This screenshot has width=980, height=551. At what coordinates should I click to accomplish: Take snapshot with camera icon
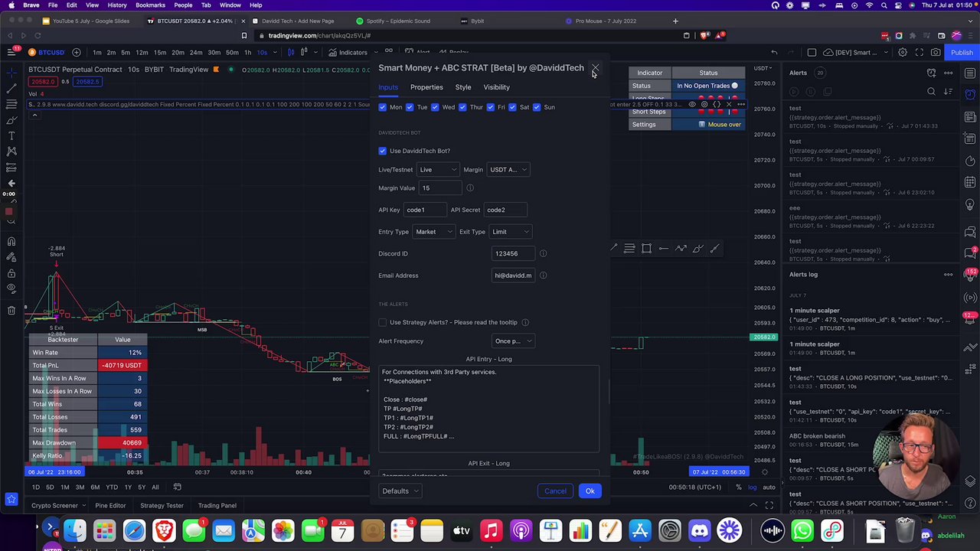pyautogui.click(x=936, y=53)
